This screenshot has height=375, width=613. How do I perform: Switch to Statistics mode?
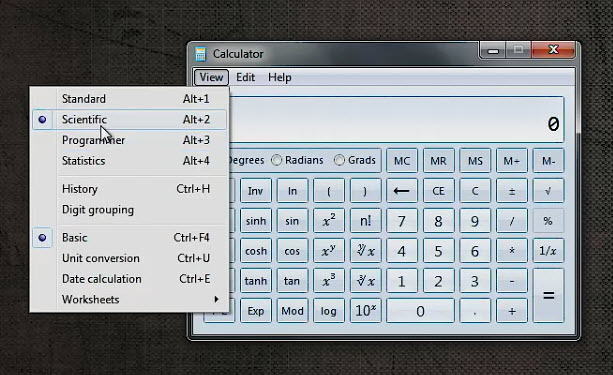coord(129,161)
